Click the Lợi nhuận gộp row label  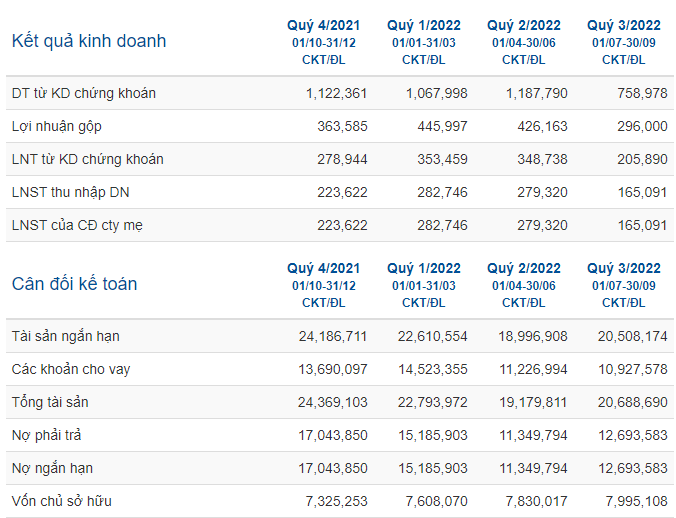click(x=56, y=127)
